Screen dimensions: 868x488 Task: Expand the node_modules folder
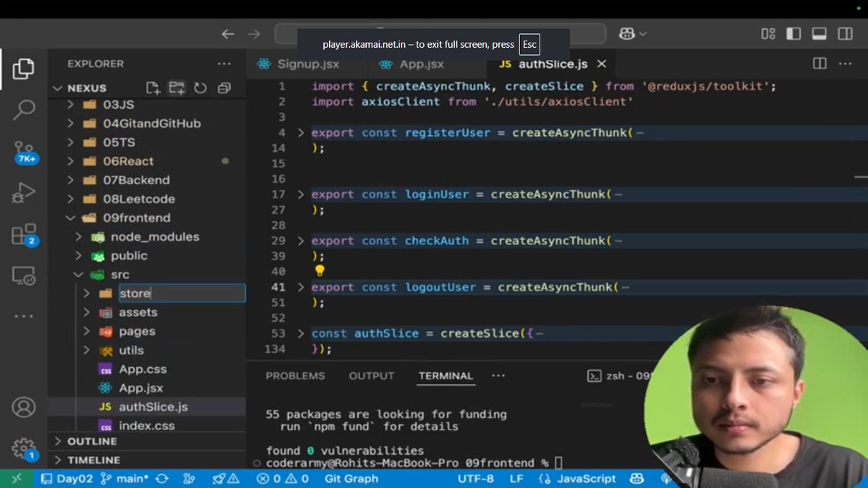coord(79,236)
